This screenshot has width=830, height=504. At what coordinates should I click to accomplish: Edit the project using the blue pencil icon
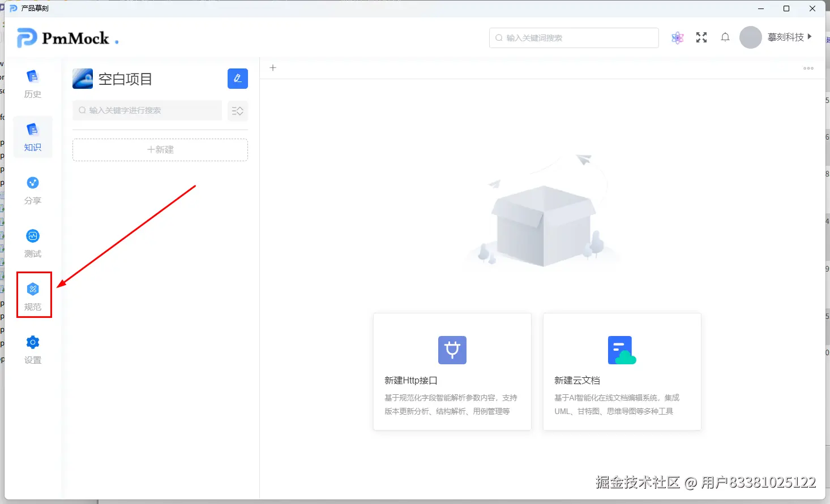237,79
